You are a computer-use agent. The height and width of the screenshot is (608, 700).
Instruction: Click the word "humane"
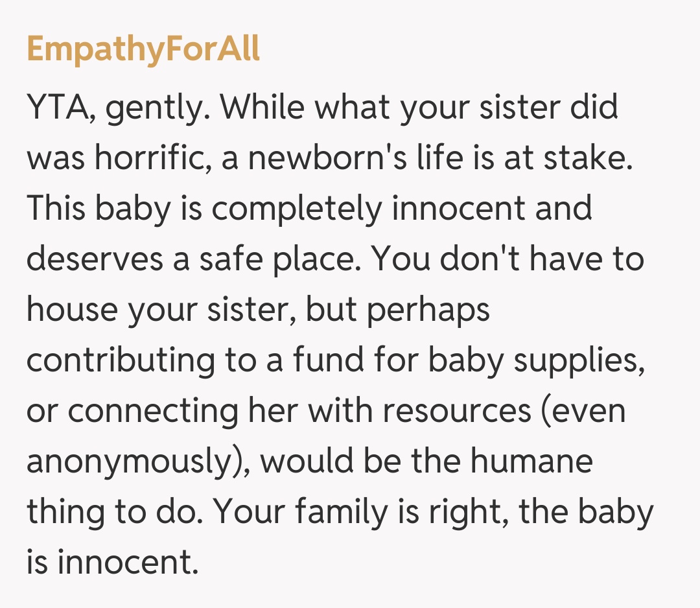pyautogui.click(x=531, y=460)
